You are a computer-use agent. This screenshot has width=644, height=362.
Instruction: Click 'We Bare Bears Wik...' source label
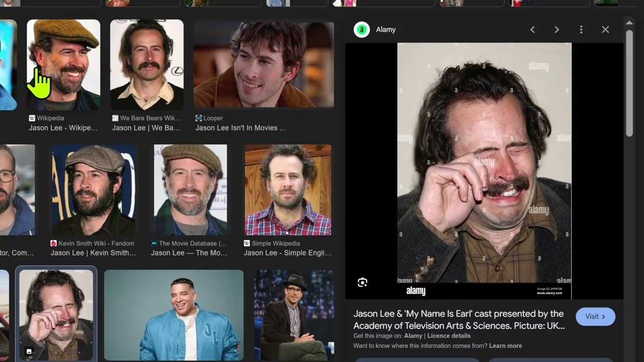(150, 118)
